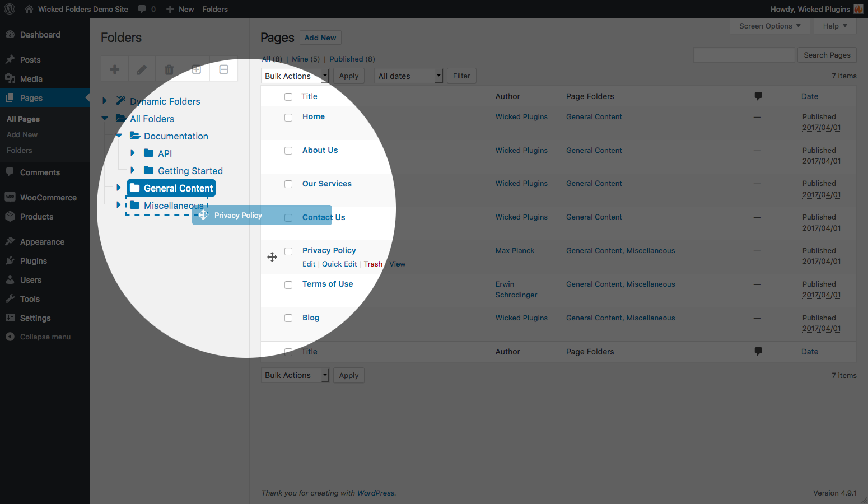This screenshot has height=504, width=868.
Task: Click the add new folder plus icon
Action: [115, 69]
